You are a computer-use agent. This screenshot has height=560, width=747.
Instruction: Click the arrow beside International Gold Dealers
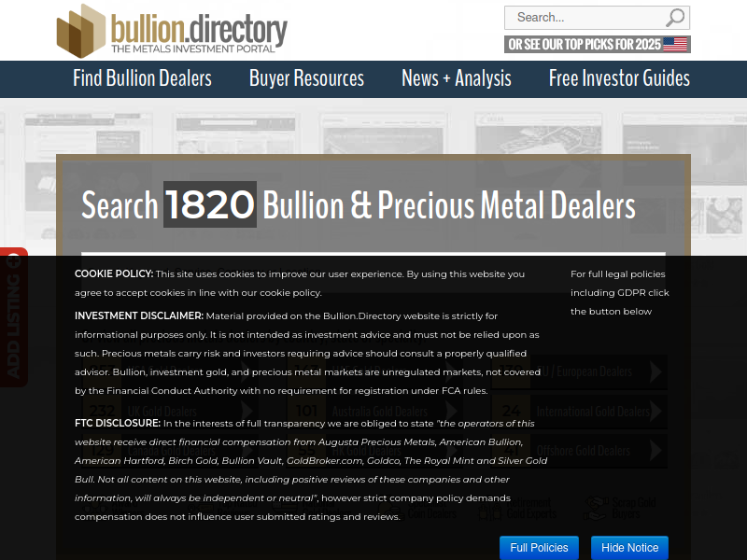coord(656,411)
